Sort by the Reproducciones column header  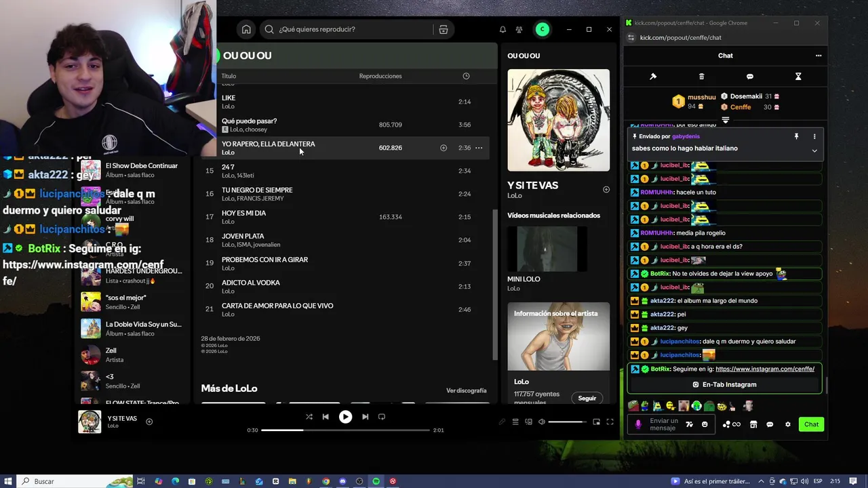(380, 76)
